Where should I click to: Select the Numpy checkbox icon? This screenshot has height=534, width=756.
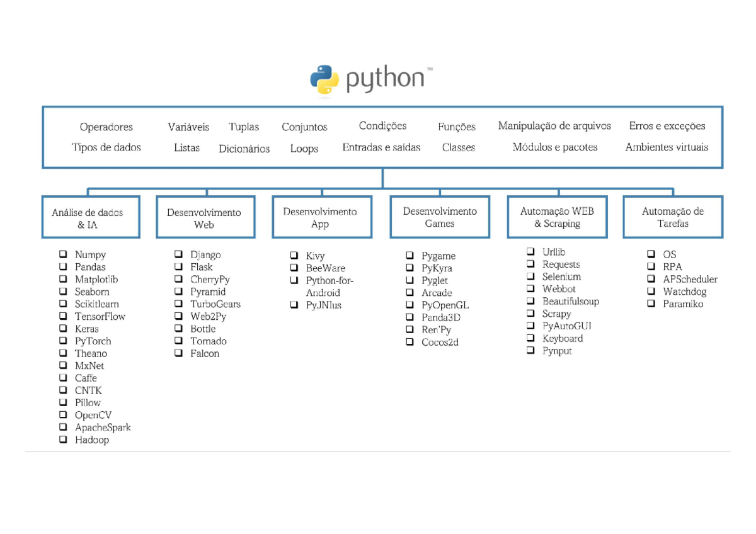[x=62, y=254]
